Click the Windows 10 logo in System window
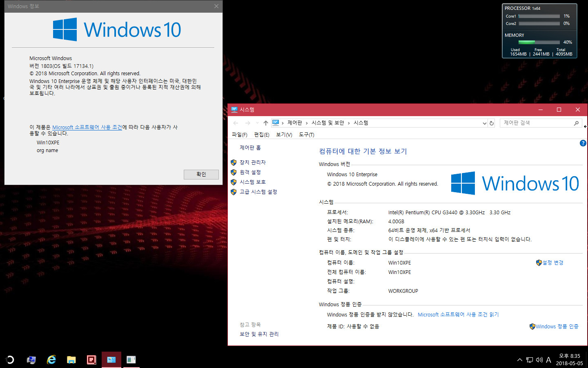Viewport: 588px width, 368px height. (x=515, y=183)
